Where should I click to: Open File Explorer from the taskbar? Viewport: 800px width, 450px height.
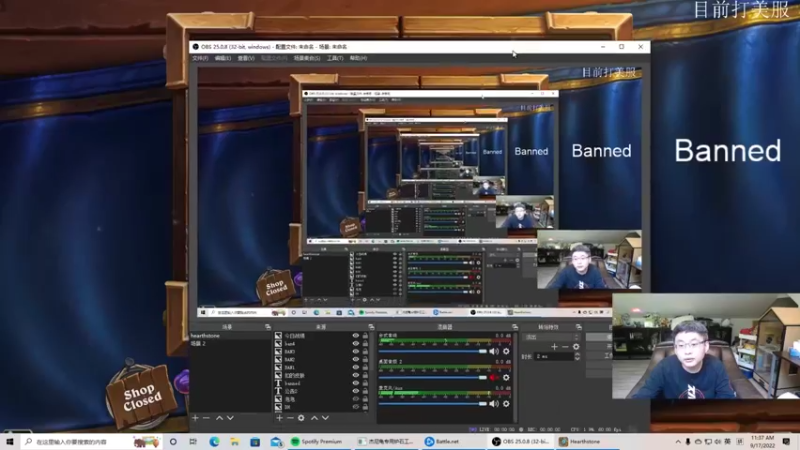235,441
